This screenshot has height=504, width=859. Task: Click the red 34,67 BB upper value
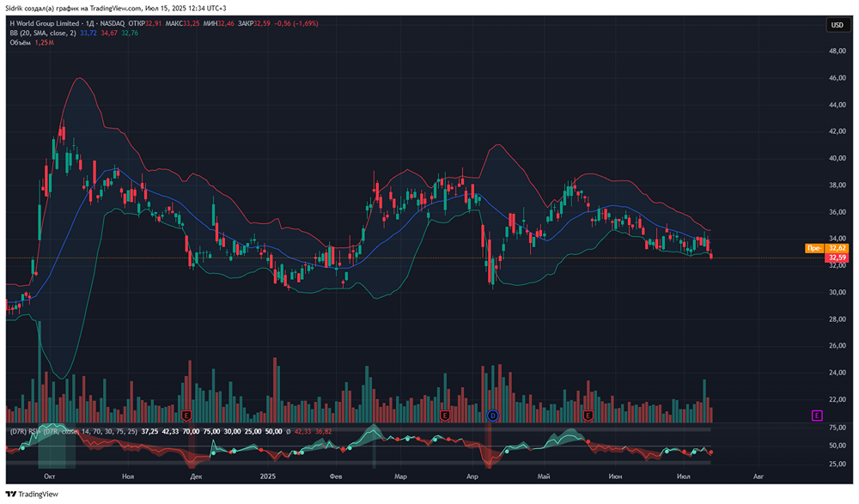click(109, 33)
